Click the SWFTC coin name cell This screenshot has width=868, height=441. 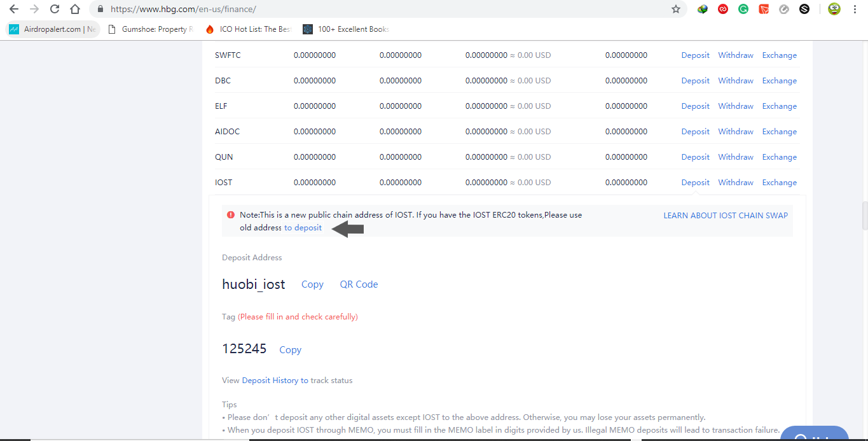tap(228, 55)
